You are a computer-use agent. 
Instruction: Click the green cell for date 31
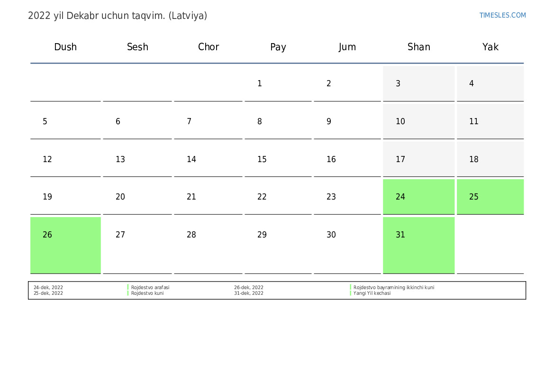pos(418,245)
